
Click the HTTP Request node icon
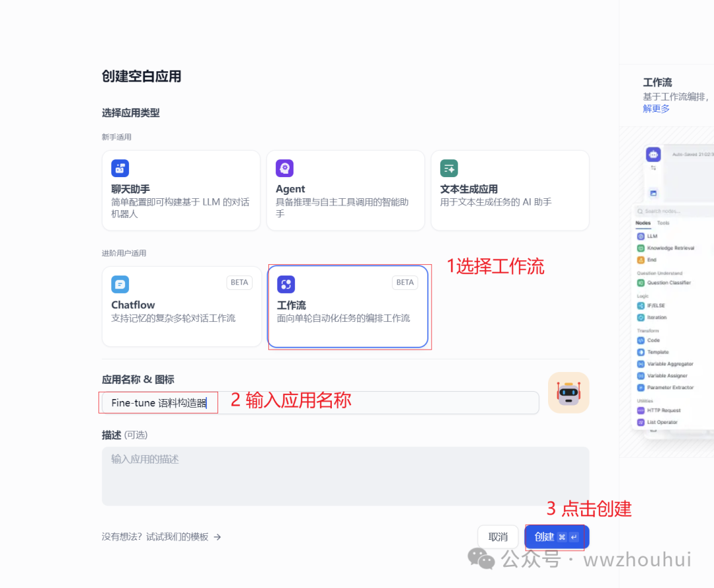coord(641,410)
